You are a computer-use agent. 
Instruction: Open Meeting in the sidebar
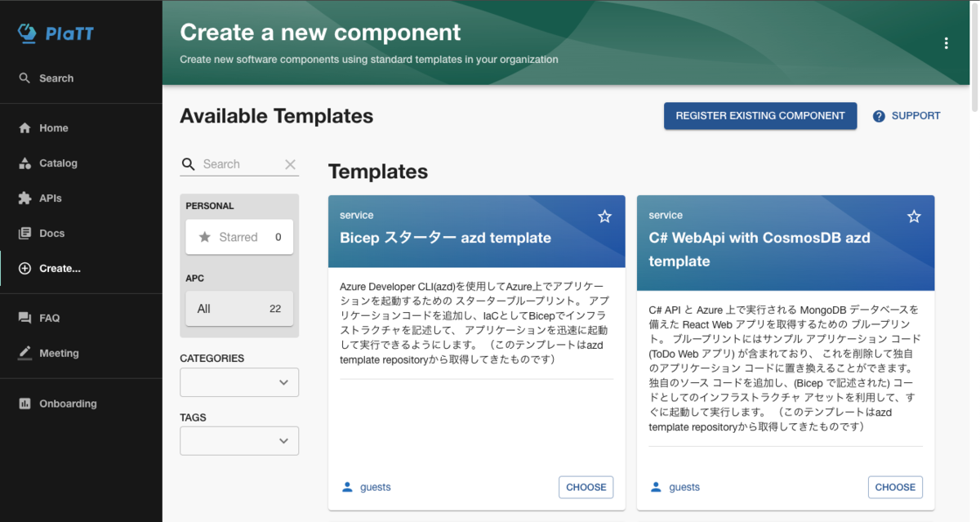(x=81, y=354)
